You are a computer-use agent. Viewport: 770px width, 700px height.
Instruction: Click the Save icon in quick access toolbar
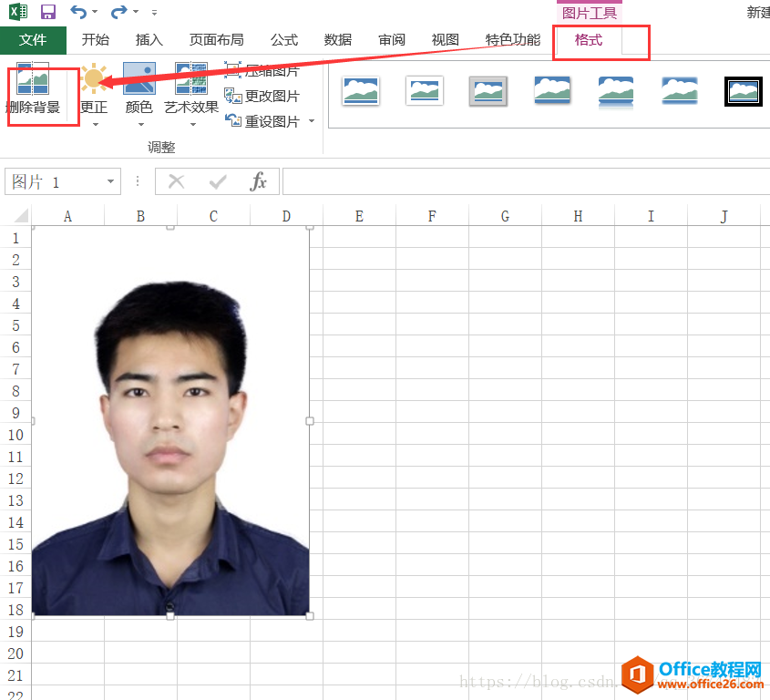[47, 12]
